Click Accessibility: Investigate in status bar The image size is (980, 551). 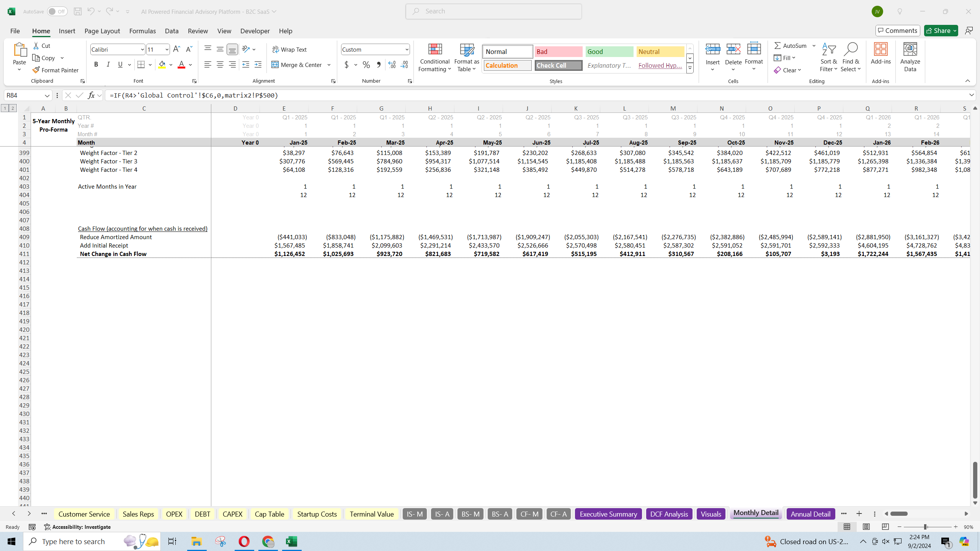[77, 527]
